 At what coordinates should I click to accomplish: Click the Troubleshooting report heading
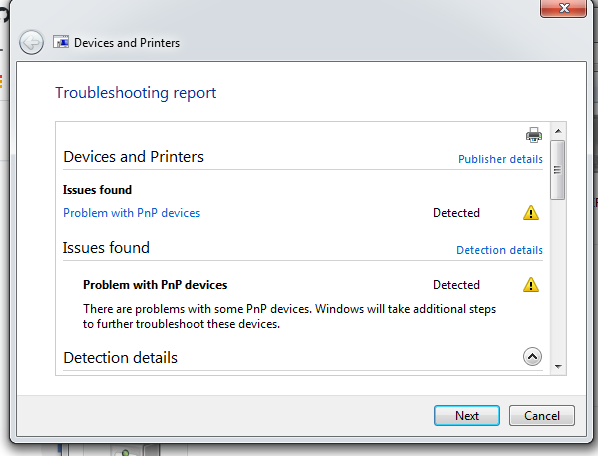pos(136,93)
